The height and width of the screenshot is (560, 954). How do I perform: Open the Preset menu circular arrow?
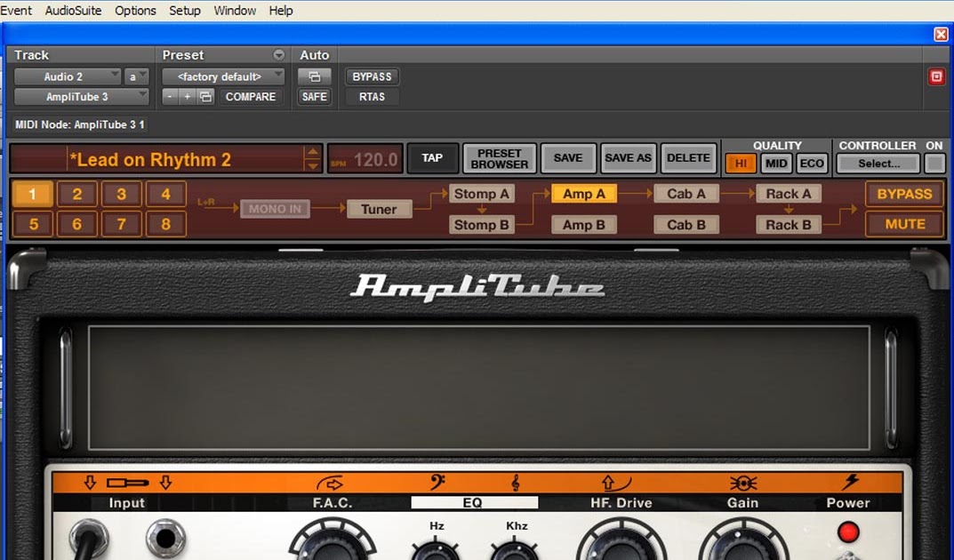(x=278, y=55)
